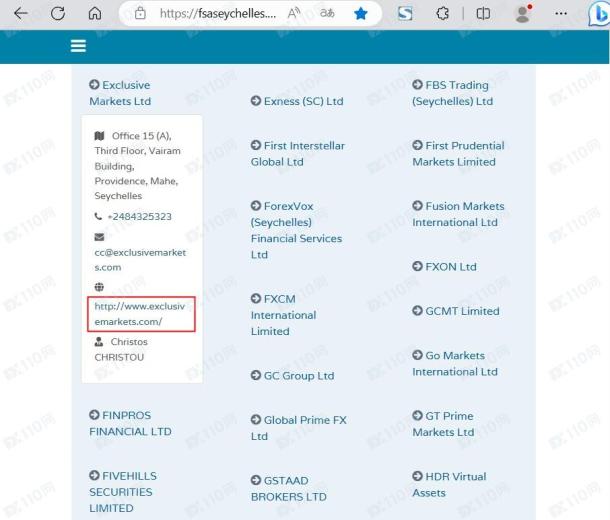Select the Office 15 (A) address text
Screen dimensions: 610x520
[x=137, y=166]
